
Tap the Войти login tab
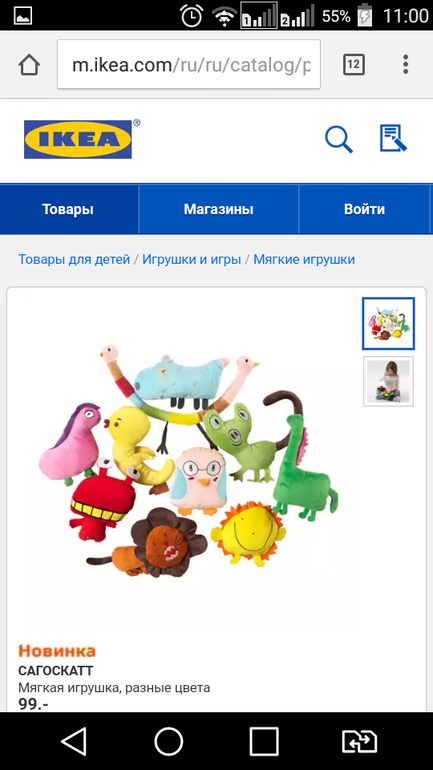click(x=365, y=209)
